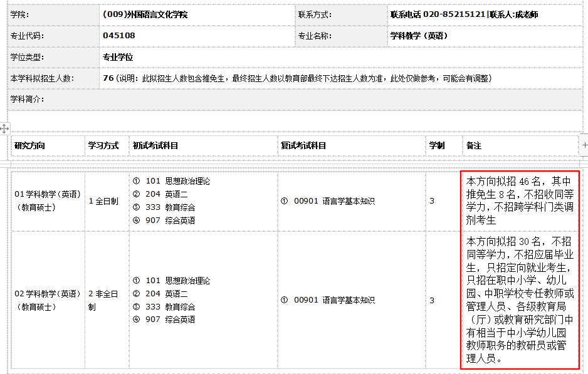Viewport: 588px width, 374px height.
Task: Click the table move handle icon
Action: [4, 128]
